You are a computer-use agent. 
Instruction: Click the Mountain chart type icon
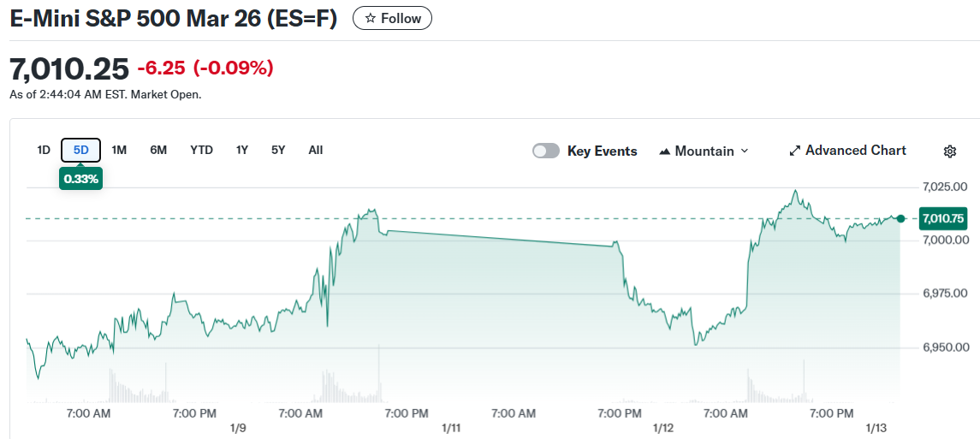point(665,151)
